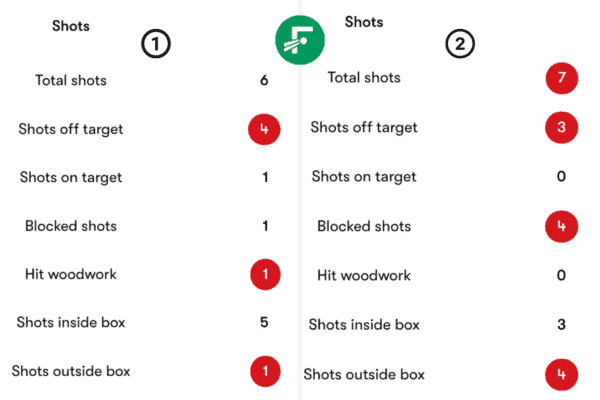Select the right Shots heading
The width and height of the screenshot is (600, 400).
(x=364, y=22)
